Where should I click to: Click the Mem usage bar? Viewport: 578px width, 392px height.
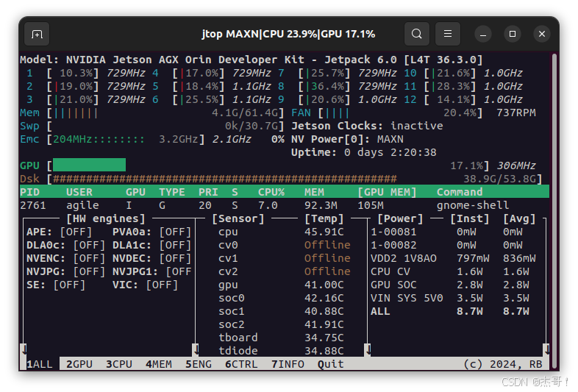coord(76,113)
